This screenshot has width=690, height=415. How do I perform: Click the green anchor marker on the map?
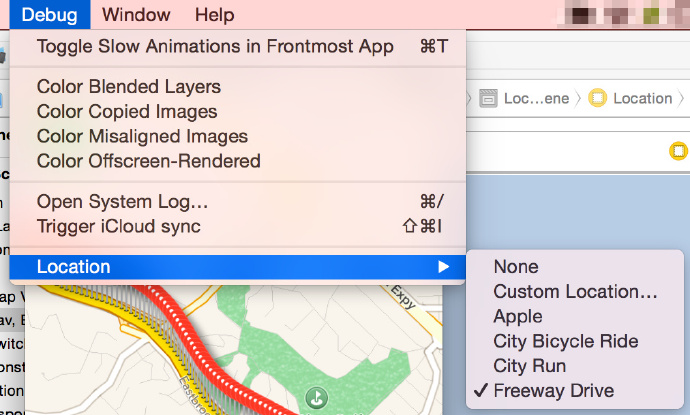(316, 398)
